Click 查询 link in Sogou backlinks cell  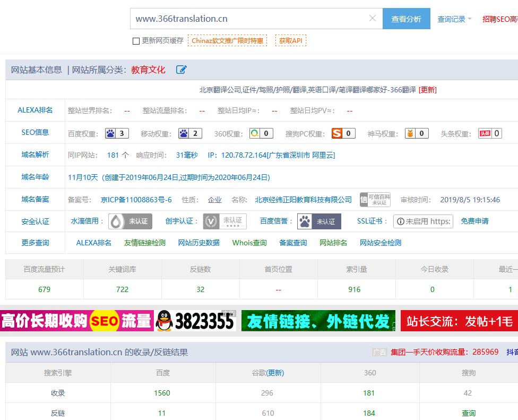(x=469, y=413)
